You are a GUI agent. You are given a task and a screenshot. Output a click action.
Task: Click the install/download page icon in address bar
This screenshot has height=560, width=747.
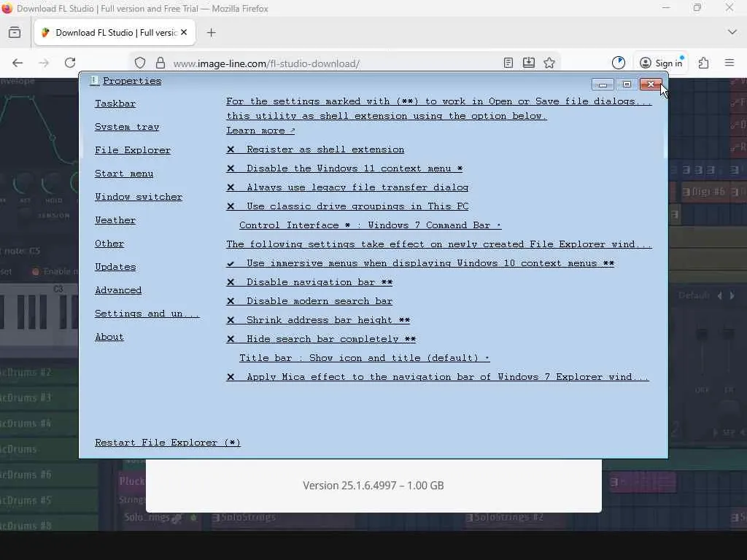529,63
